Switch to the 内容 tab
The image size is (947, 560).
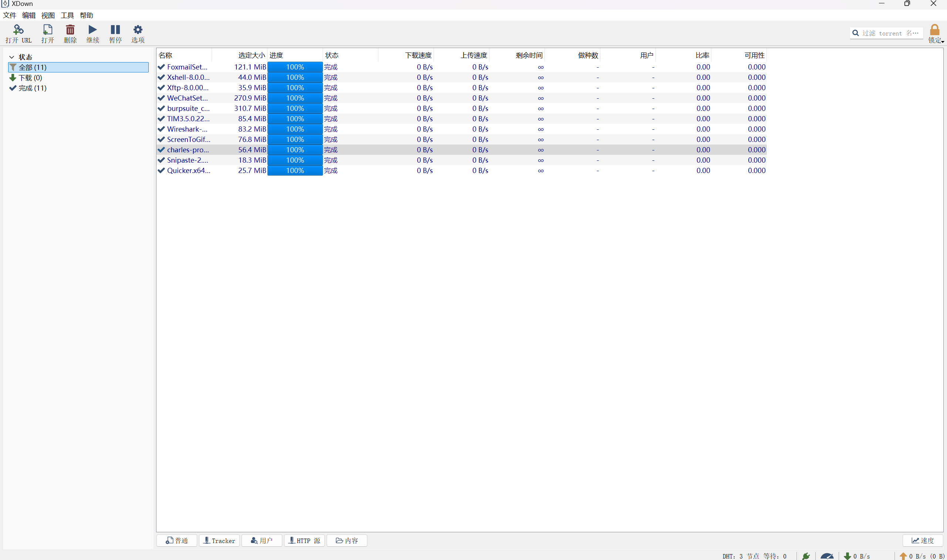point(347,540)
